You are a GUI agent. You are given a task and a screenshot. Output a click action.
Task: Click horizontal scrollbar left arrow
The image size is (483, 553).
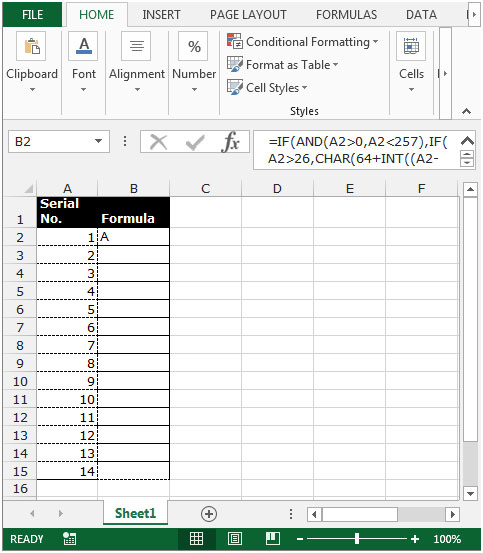point(314,515)
